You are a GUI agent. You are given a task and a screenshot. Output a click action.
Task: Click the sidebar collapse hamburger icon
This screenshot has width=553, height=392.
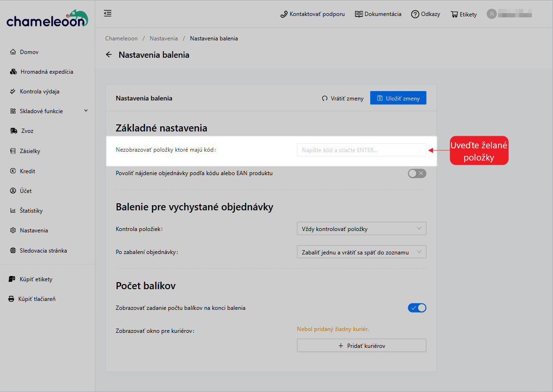pos(108,13)
